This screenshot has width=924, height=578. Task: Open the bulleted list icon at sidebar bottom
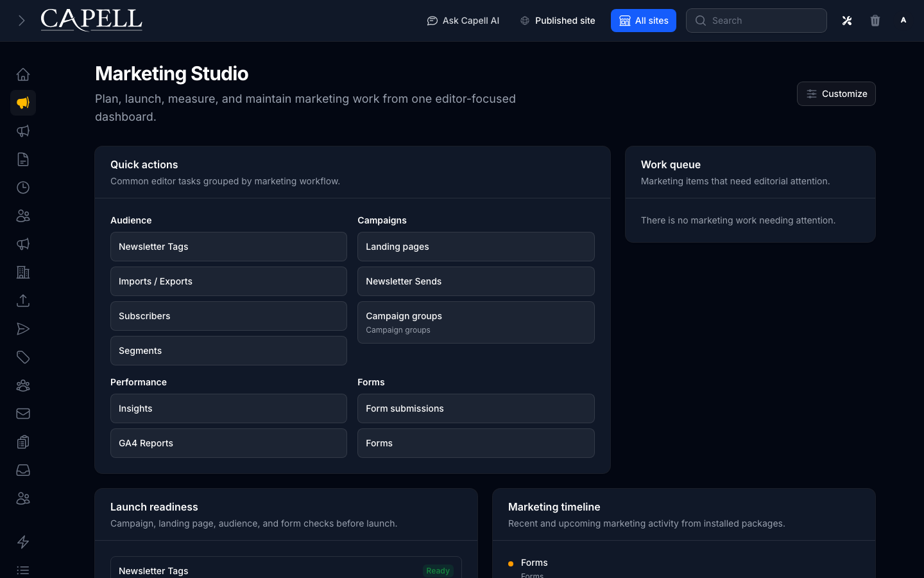point(23,570)
